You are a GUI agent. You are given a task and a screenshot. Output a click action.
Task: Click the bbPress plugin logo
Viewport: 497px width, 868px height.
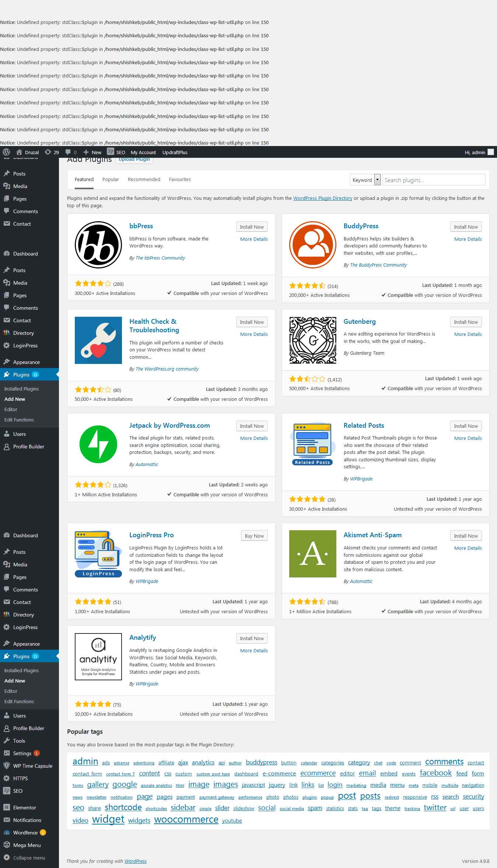pyautogui.click(x=98, y=244)
